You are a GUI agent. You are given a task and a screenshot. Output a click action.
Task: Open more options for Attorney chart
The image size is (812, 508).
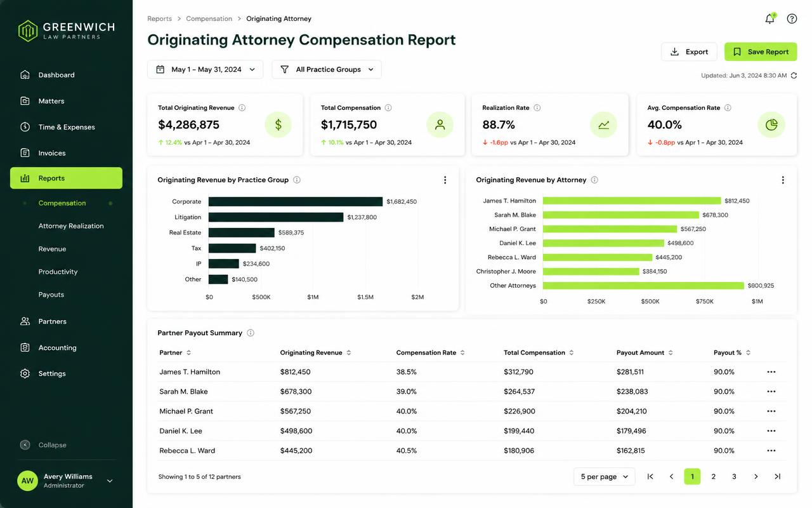point(783,180)
